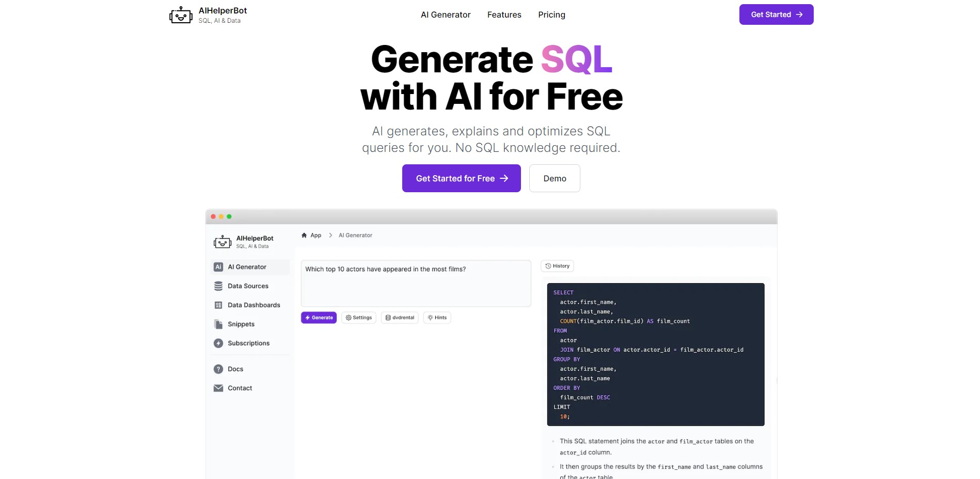Open the Pricing nav link
The image size is (980, 479).
551,14
